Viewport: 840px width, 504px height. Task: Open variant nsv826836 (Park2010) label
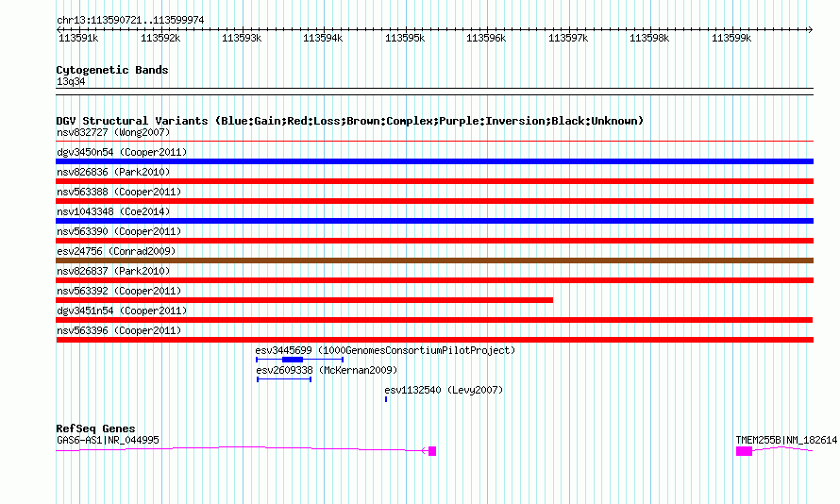(113, 172)
